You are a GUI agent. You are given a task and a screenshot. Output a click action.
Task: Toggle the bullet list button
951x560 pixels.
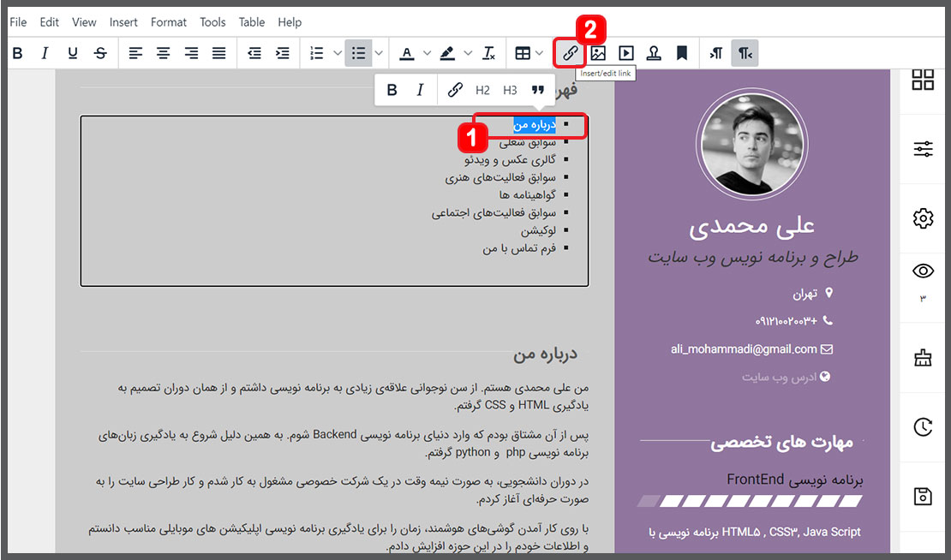click(359, 53)
